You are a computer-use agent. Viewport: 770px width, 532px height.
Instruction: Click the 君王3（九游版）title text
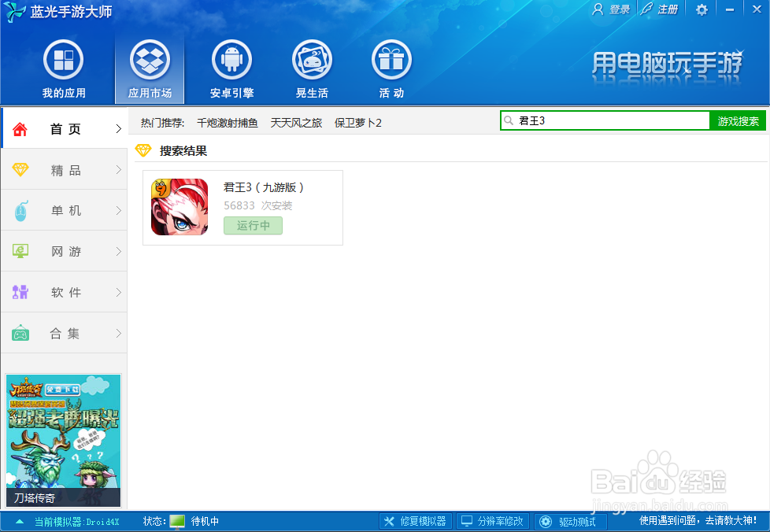coord(264,187)
